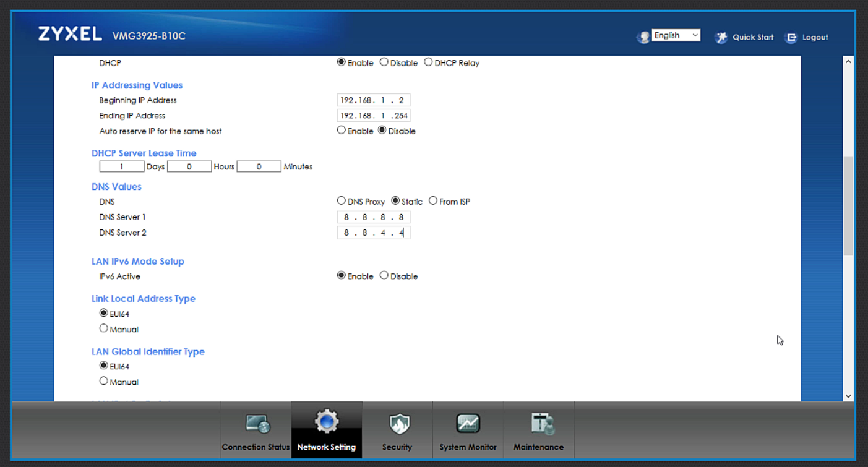Select DNS Proxy option

341,200
